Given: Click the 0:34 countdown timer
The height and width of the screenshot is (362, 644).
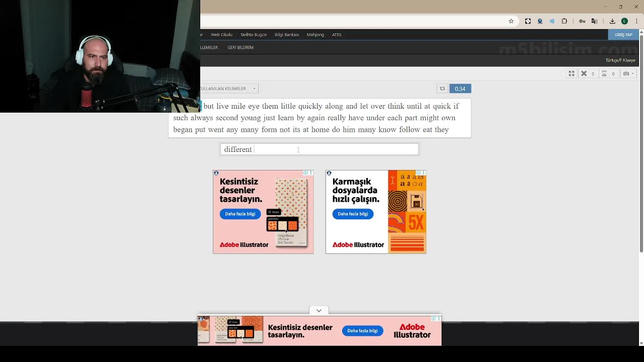Looking at the screenshot, I should pos(460,88).
